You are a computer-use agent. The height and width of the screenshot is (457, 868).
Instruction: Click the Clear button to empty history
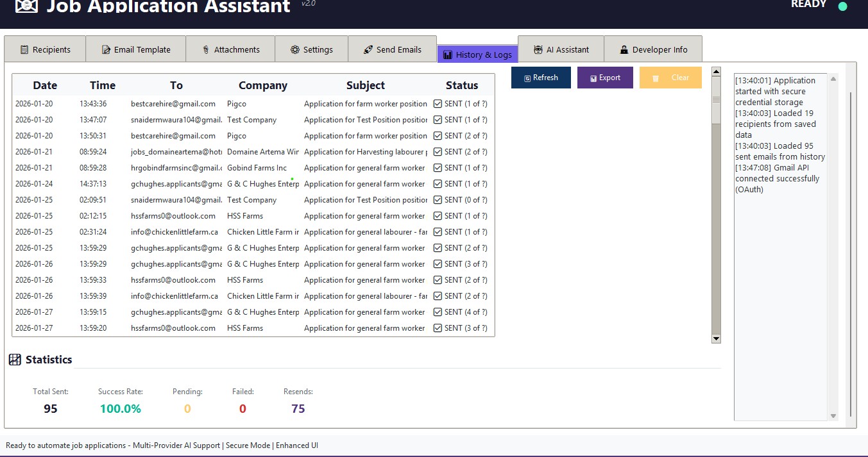pyautogui.click(x=670, y=77)
